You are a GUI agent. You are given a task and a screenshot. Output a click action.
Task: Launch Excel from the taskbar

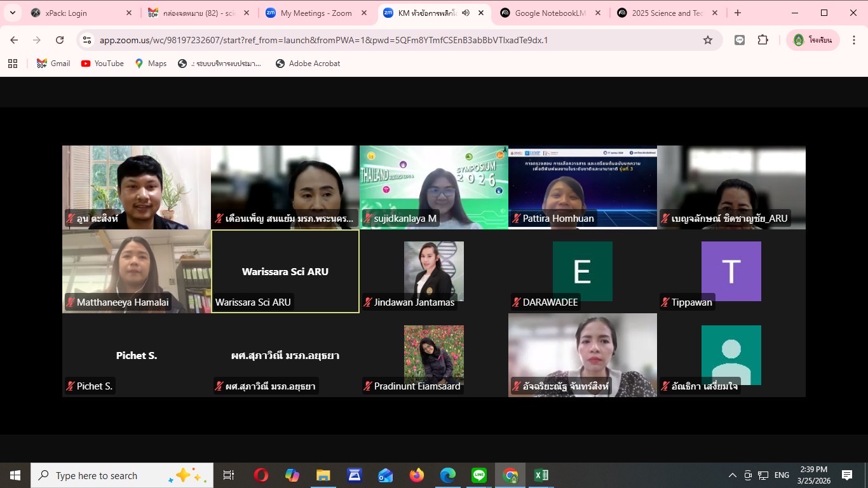(x=541, y=475)
